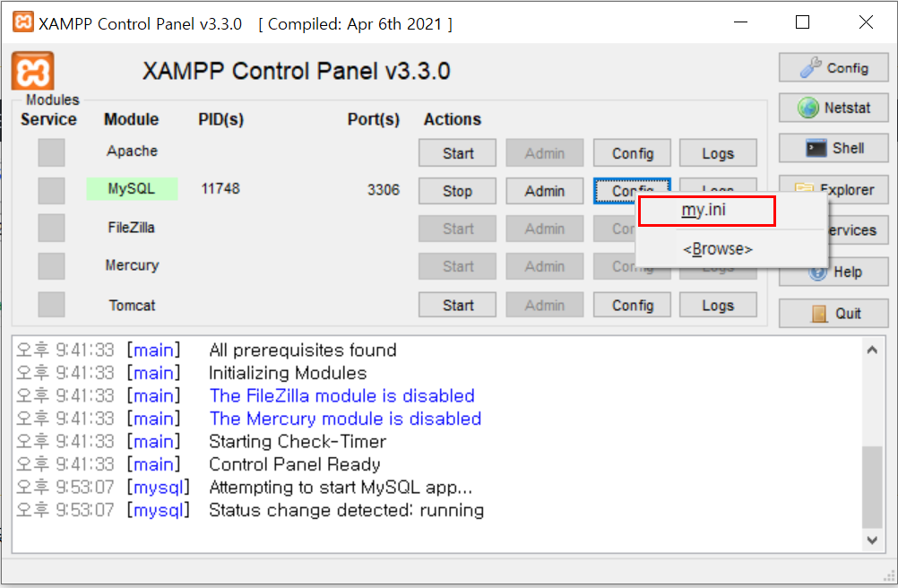Screen dimensions: 898x588
Task: View Apache Logs
Action: pos(718,153)
